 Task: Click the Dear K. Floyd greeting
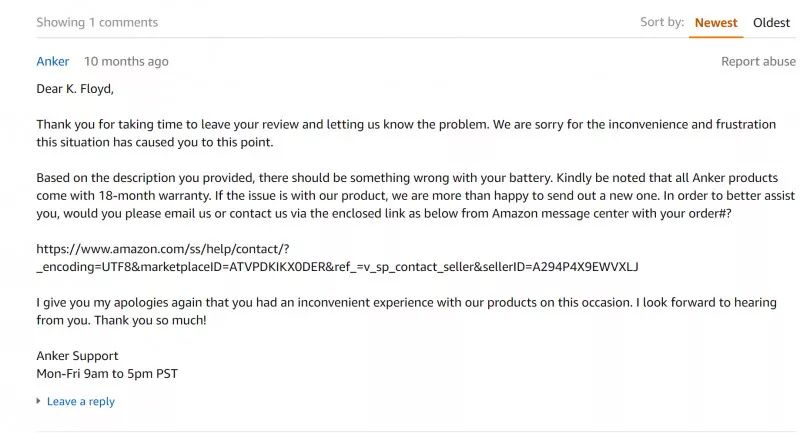(x=75, y=89)
